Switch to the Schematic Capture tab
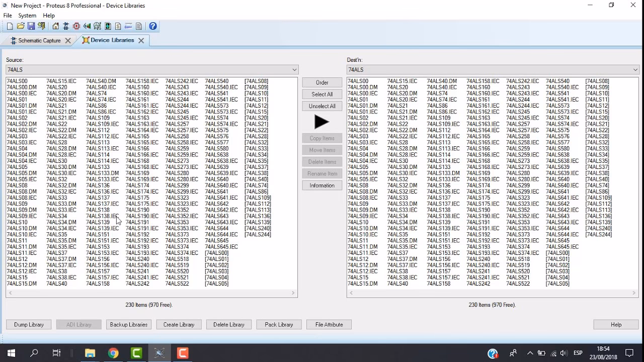The image size is (644, 362). click(x=39, y=41)
